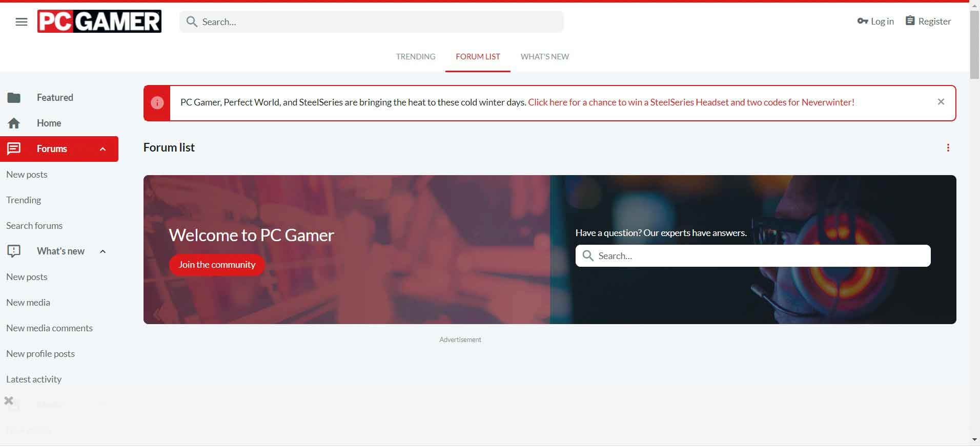The height and width of the screenshot is (448, 980).
Task: Click the Advertisement label
Action: (x=460, y=339)
